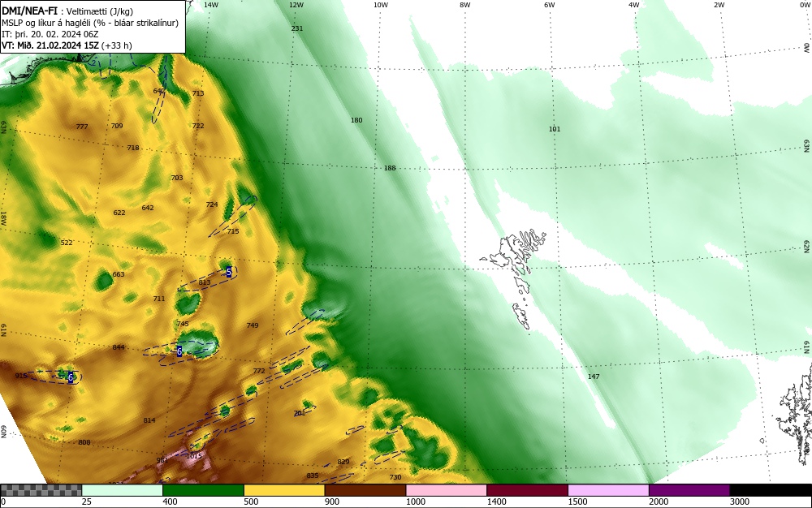Click the checkered gray 0–25 legend swatch

(41, 490)
